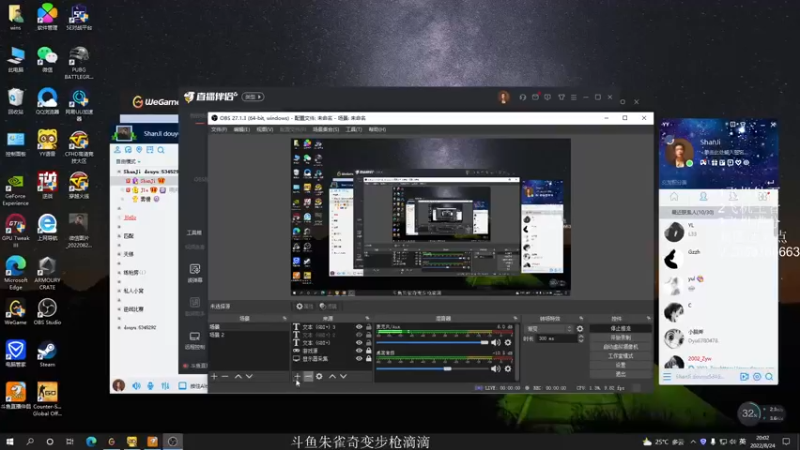Add a new source in OBS sources panel

297,377
